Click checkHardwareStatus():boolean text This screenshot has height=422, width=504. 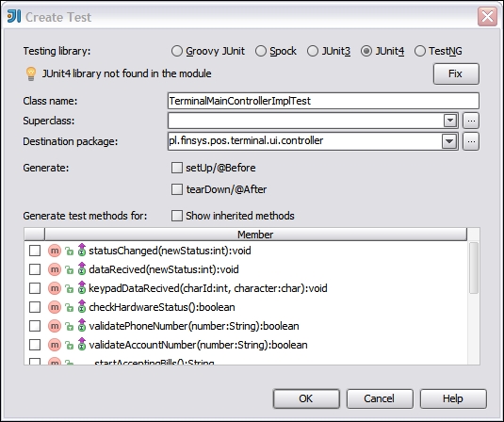pyautogui.click(x=162, y=307)
